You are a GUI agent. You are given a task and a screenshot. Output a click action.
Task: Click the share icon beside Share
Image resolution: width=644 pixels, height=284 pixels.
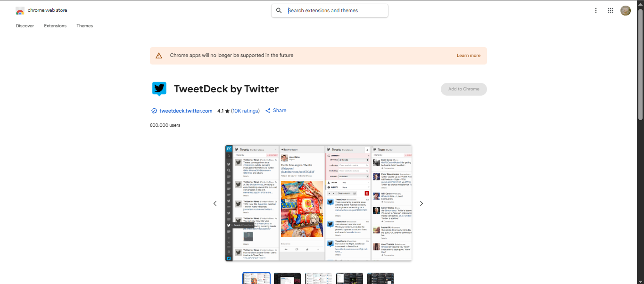coord(268,111)
